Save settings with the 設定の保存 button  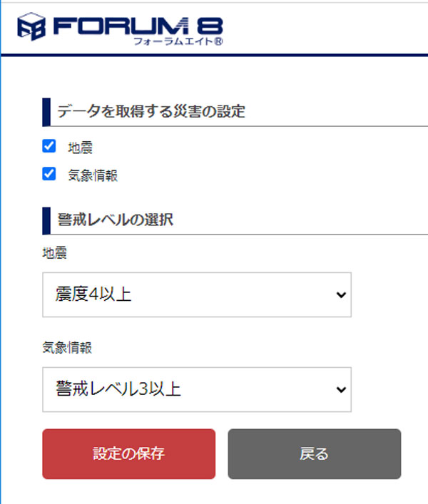click(129, 454)
